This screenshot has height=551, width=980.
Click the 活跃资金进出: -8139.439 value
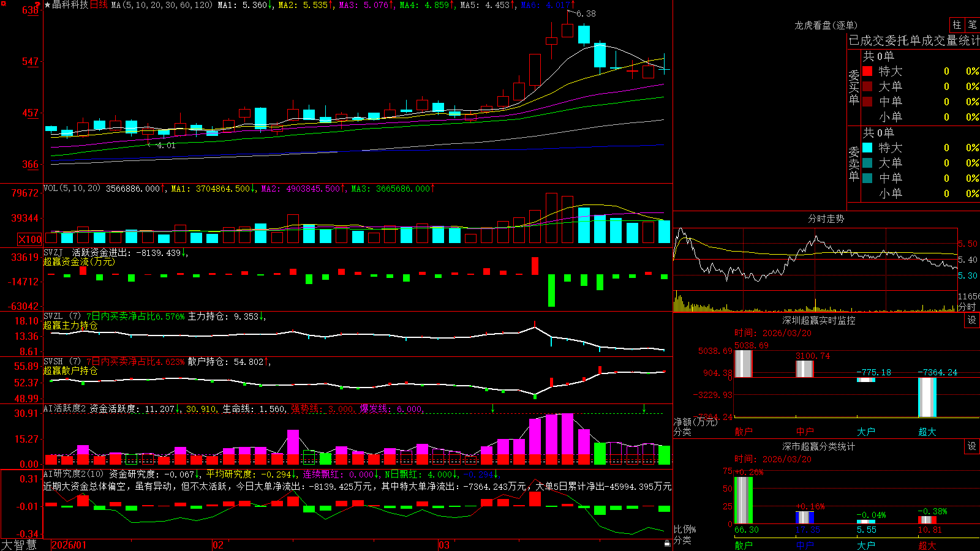pos(127,252)
